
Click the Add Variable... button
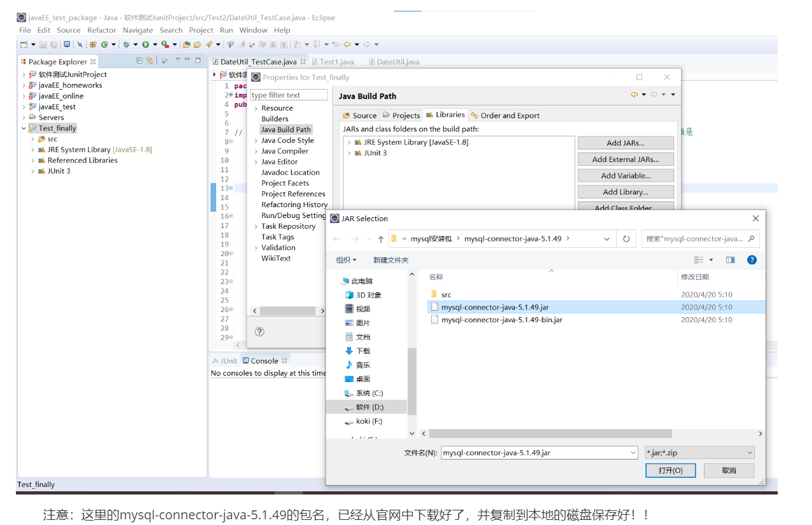pos(626,175)
